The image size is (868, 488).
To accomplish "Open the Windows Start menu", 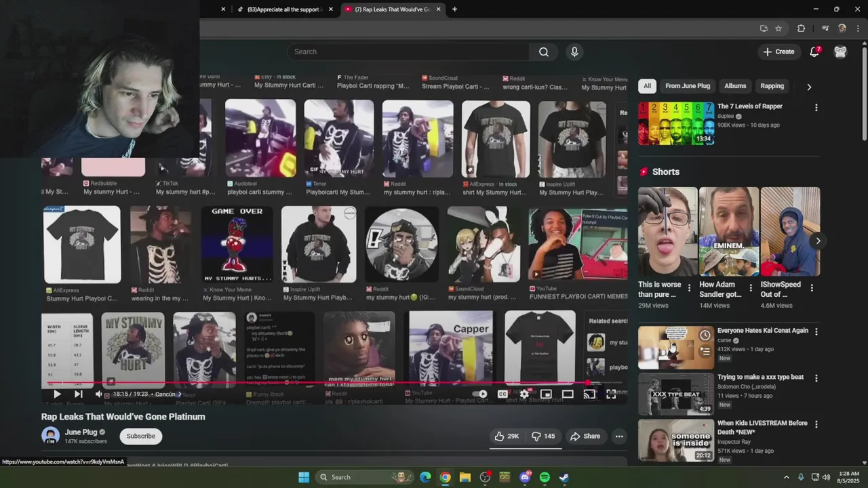I will click(304, 477).
